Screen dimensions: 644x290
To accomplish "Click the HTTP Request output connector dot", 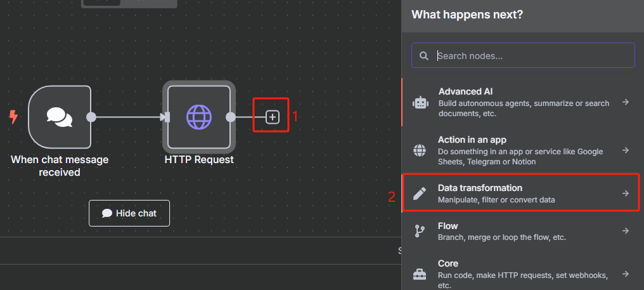I will pyautogui.click(x=231, y=117).
